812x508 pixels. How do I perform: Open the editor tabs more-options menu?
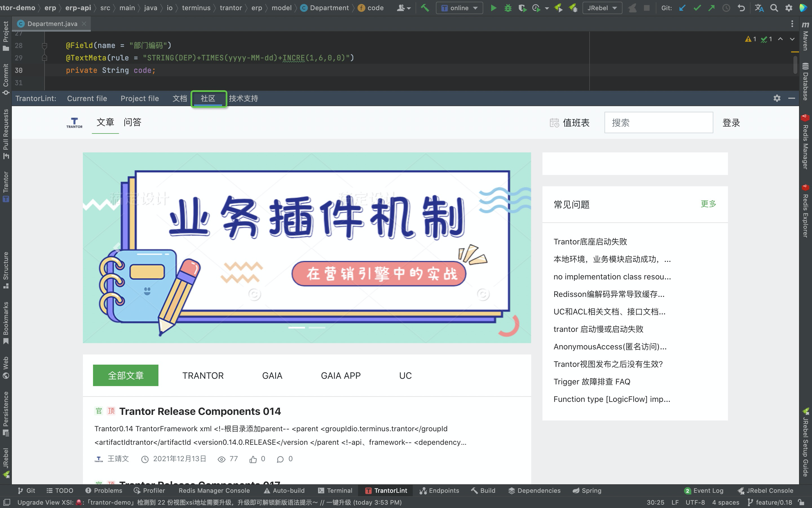[792, 24]
